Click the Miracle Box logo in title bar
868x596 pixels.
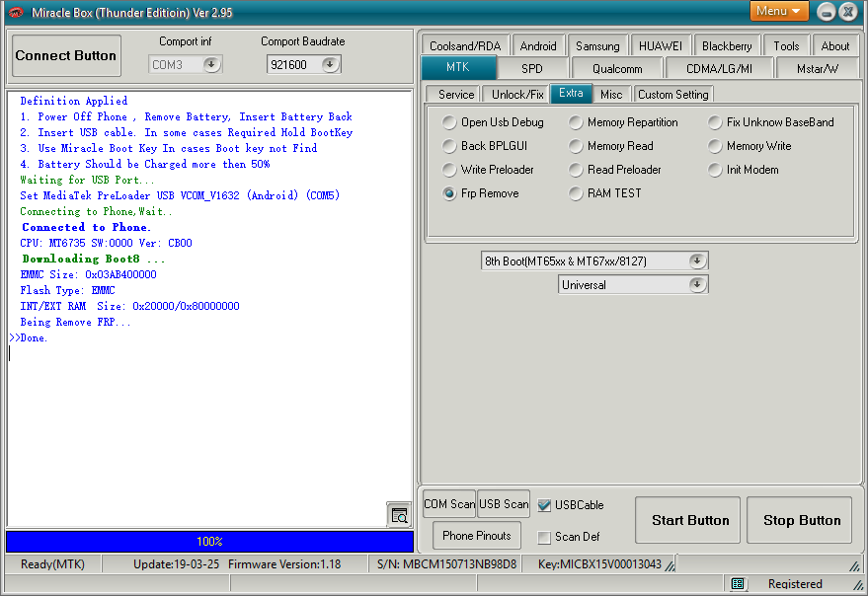(x=16, y=12)
